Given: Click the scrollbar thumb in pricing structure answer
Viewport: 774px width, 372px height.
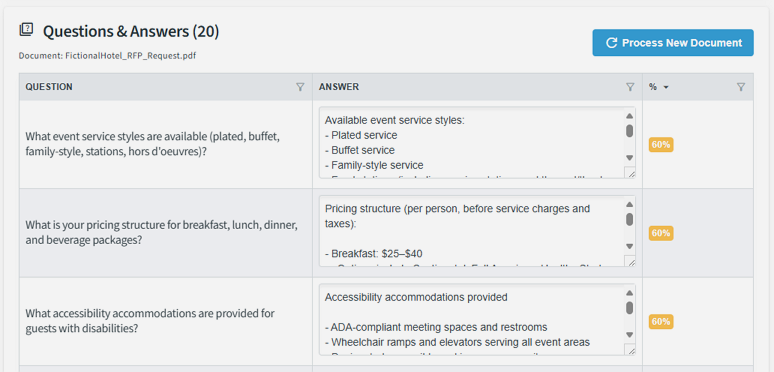Looking at the screenshot, I should (629, 219).
